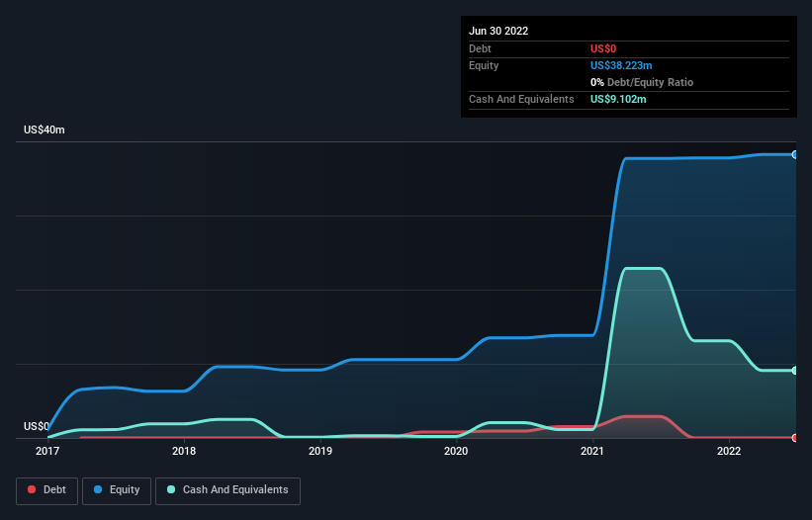
Task: Click the teal Cash And Equivalents legend dot
Action: [x=171, y=489]
